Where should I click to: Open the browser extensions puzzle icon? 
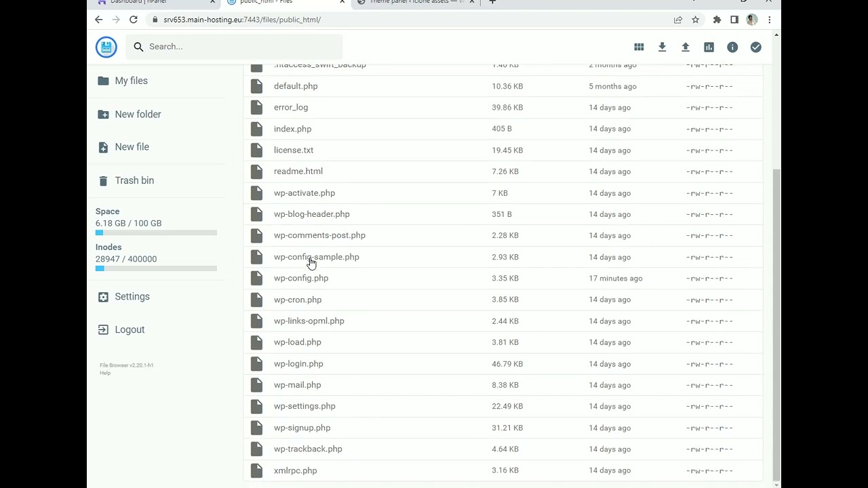pos(717,20)
